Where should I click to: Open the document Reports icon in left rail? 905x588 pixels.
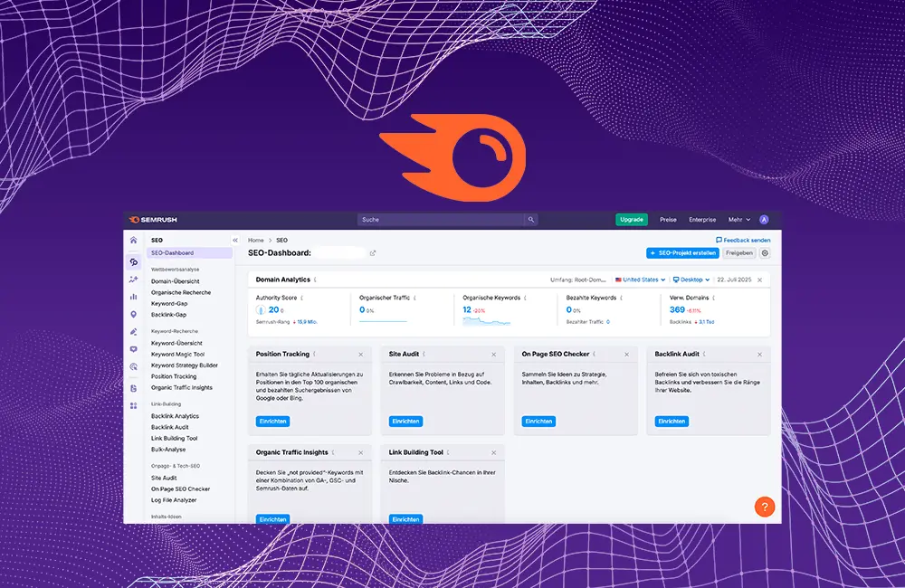(133, 388)
